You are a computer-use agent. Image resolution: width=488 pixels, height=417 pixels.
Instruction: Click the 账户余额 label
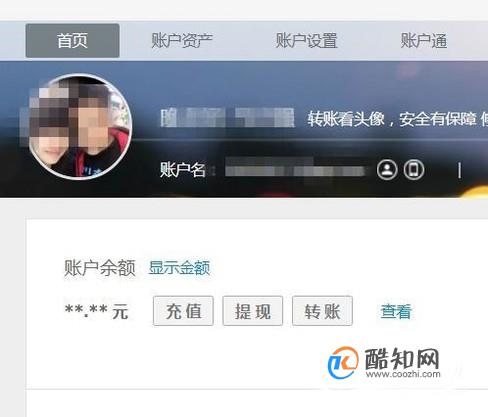[x=100, y=268]
